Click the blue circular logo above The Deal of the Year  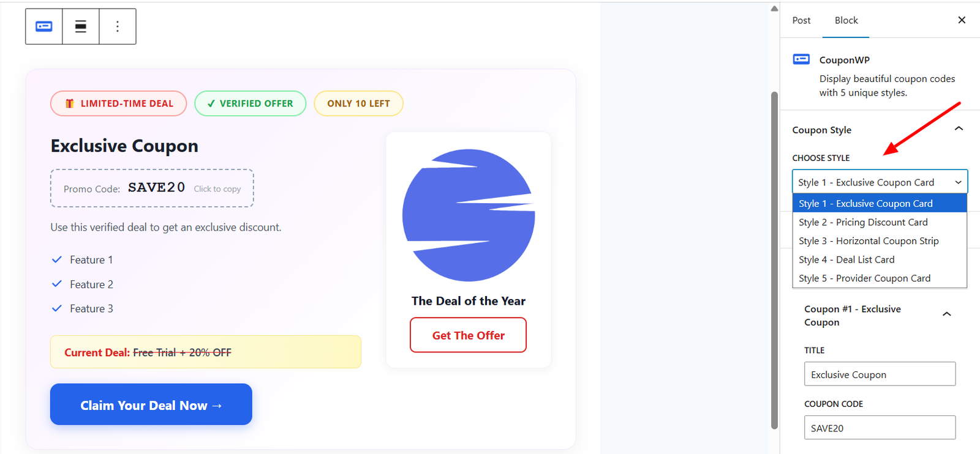click(467, 214)
